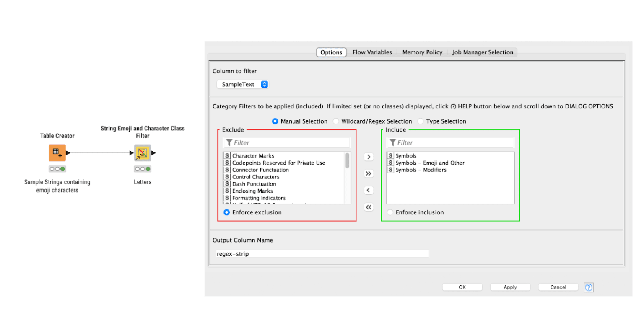This screenshot has height=315, width=644.
Task: Select Enforce exclusion radio button
Action: click(x=227, y=212)
